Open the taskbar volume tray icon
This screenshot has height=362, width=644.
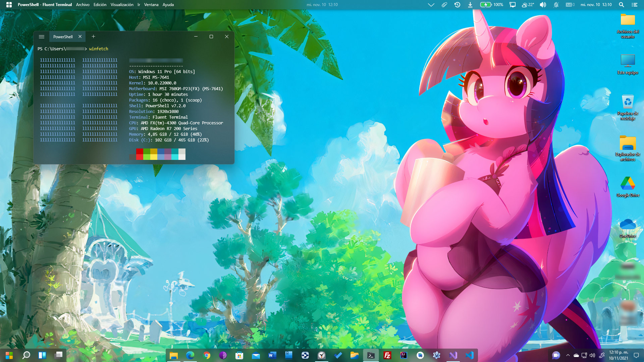coord(592,355)
